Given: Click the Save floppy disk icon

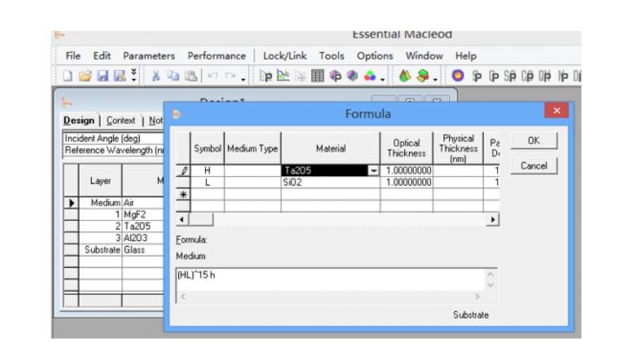Looking at the screenshot, I should point(102,76).
